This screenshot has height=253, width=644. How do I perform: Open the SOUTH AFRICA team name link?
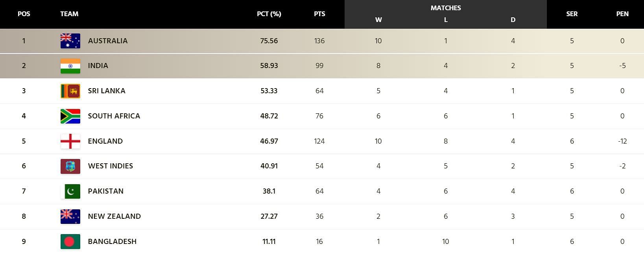[114, 116]
